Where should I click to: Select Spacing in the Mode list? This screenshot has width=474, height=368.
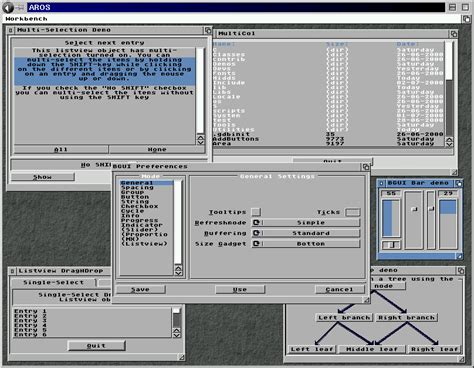click(x=147, y=187)
